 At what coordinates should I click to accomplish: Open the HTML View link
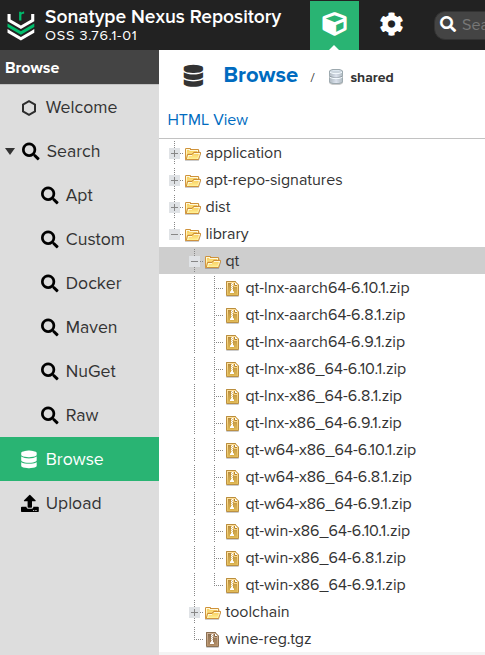(208, 120)
